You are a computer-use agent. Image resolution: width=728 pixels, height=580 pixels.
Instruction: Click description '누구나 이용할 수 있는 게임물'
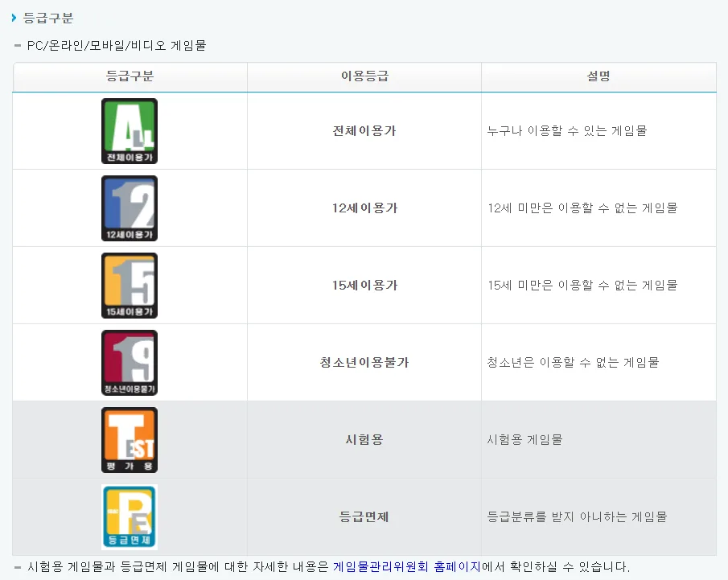click(x=567, y=131)
